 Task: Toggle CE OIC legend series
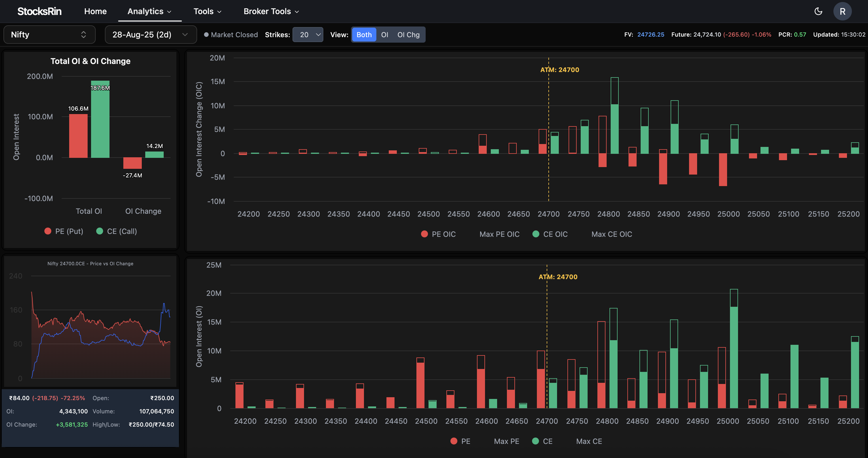tap(550, 234)
